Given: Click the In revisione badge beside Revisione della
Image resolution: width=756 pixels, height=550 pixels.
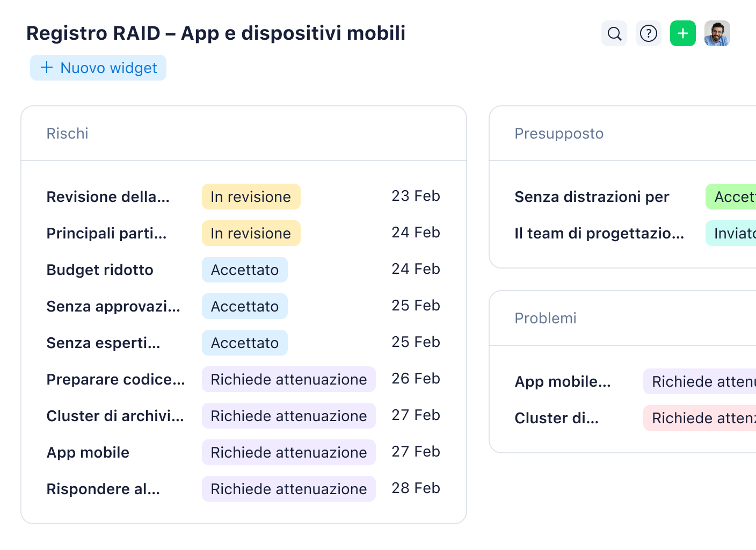Looking at the screenshot, I should point(251,197).
